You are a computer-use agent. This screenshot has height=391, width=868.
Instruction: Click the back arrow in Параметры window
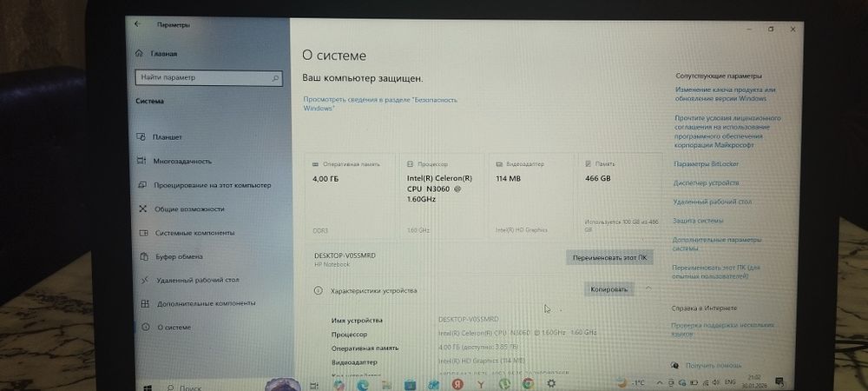137,24
